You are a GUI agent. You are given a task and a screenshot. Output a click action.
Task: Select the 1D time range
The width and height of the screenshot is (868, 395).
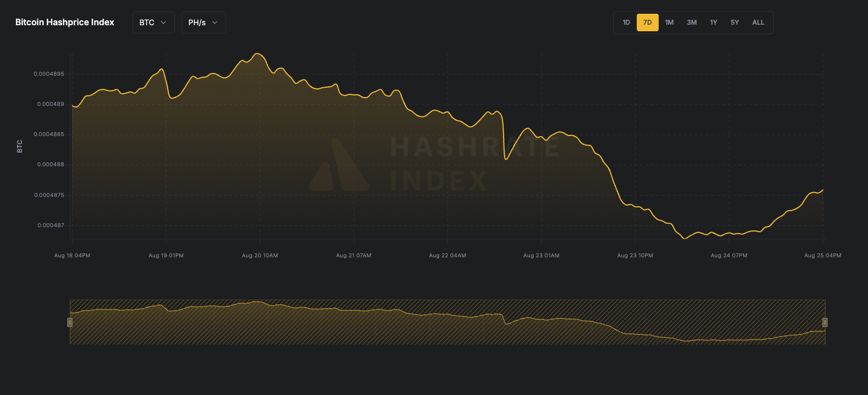[x=626, y=22]
